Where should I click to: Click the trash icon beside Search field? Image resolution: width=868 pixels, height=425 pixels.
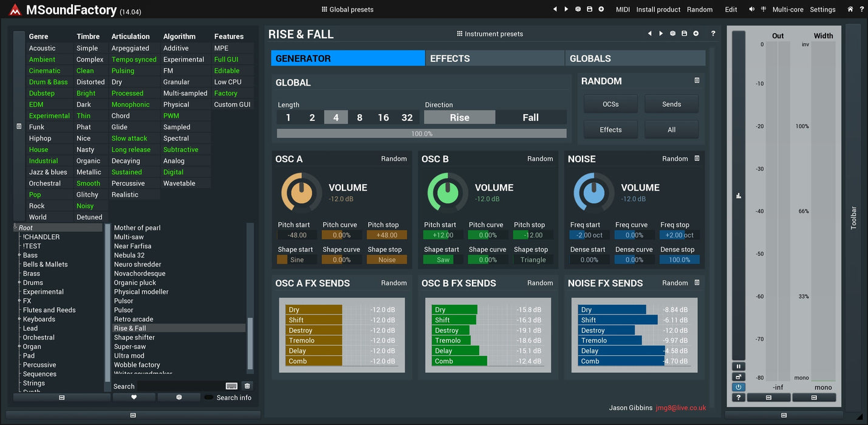[247, 386]
